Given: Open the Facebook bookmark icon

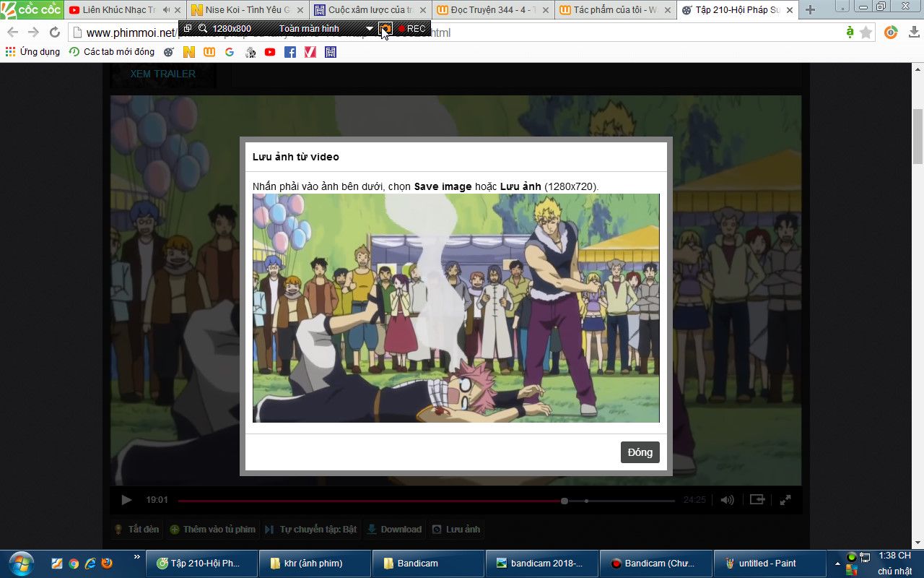Looking at the screenshot, I should (290, 52).
